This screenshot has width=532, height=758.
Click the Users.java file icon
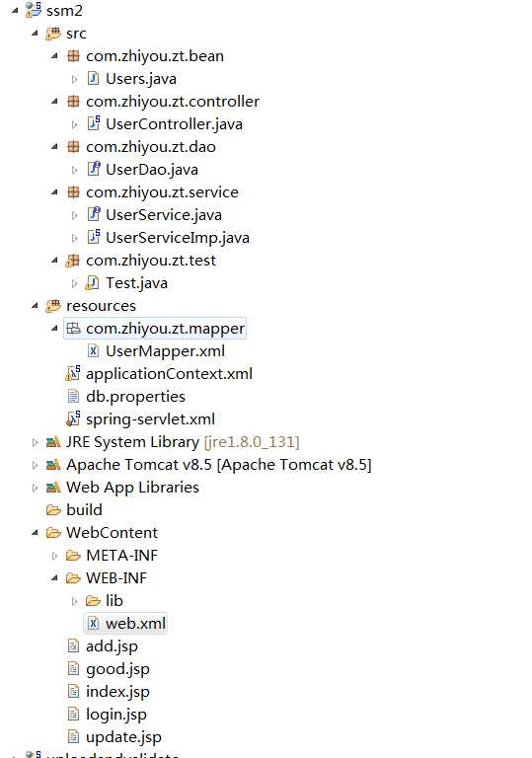point(93,79)
